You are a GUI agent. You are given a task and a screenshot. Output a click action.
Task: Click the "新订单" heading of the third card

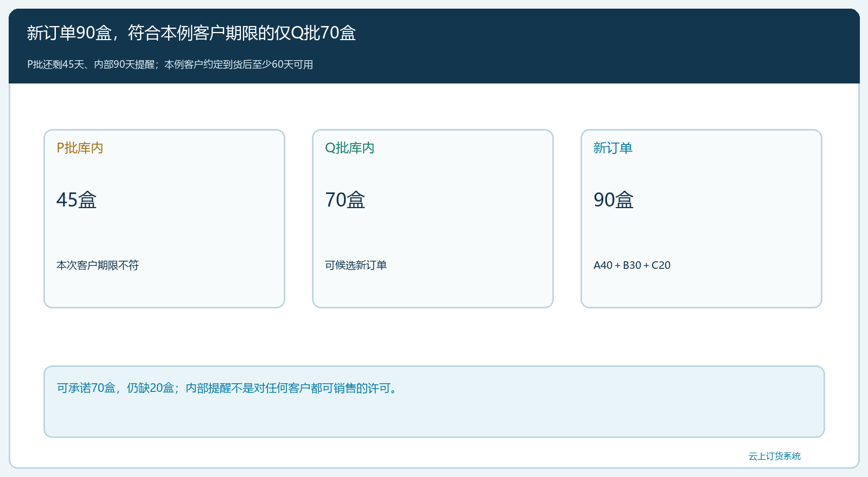[613, 148]
